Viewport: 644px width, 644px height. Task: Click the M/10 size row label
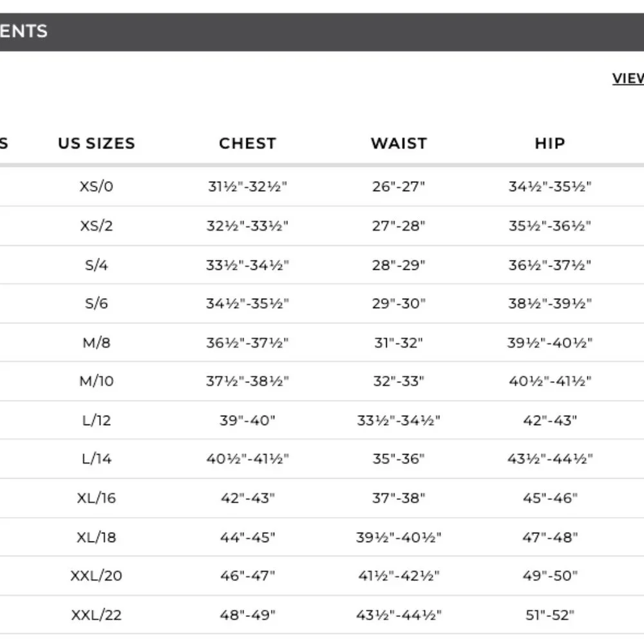pos(97,381)
